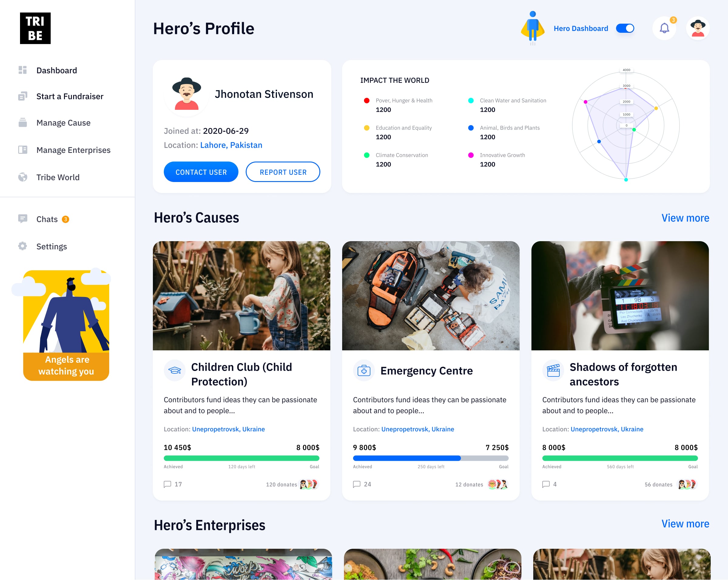Click the Tribe World globe icon

point(23,177)
